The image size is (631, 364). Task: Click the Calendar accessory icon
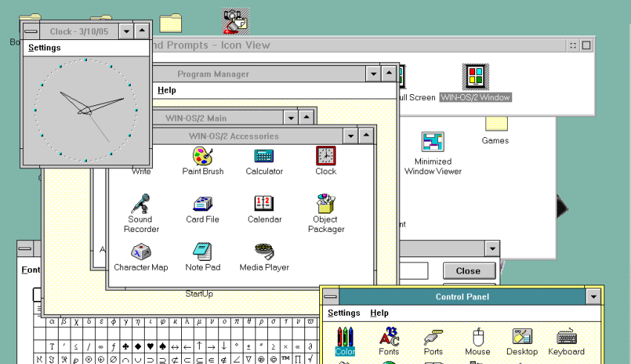(x=264, y=204)
